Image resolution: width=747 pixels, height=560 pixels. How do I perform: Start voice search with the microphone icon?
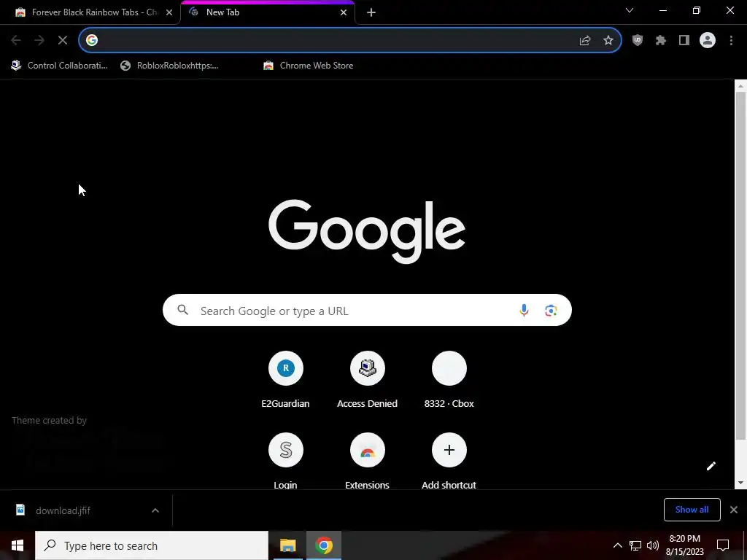tap(524, 311)
